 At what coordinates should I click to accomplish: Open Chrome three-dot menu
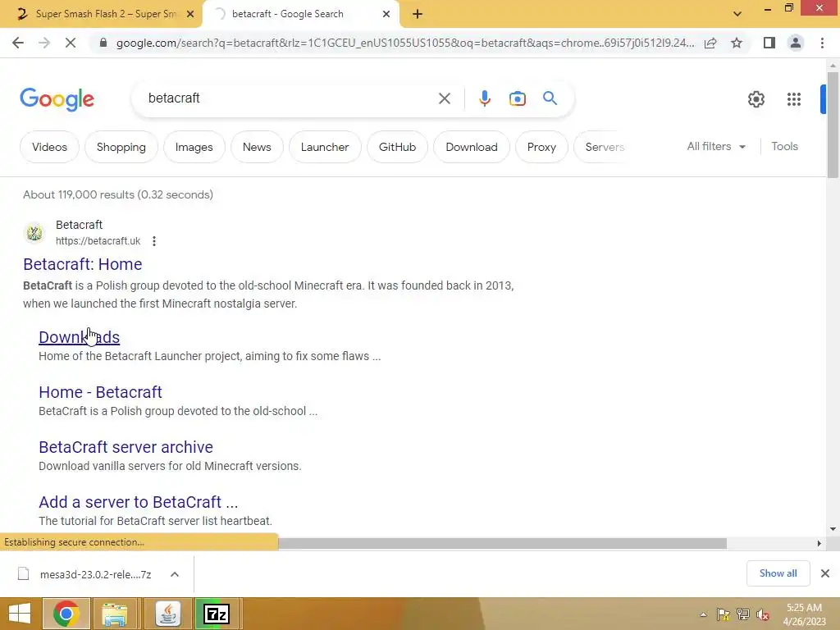coord(822,43)
